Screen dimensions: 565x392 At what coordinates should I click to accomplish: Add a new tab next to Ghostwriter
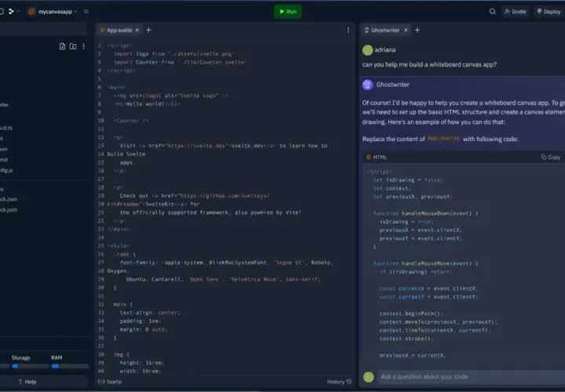click(417, 31)
